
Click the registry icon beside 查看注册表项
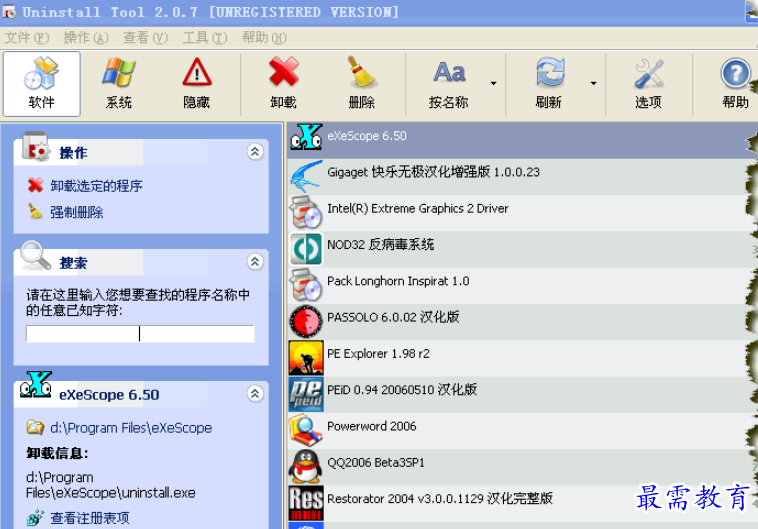35,518
